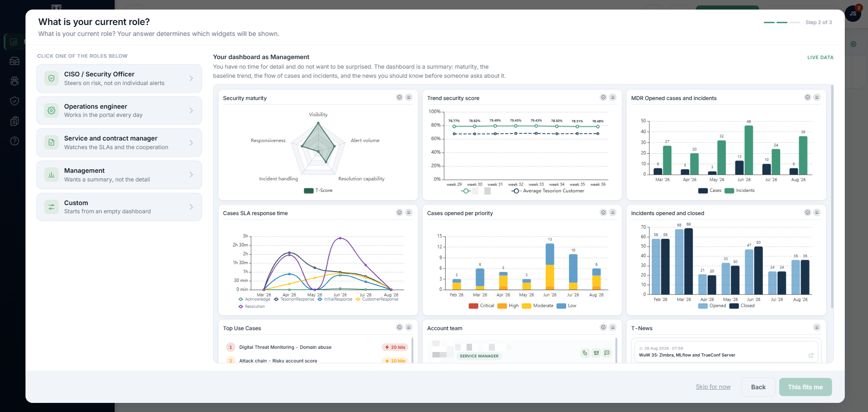The width and height of the screenshot is (868, 412).
Task: Click the chat message icon in Account team
Action: [607, 353]
